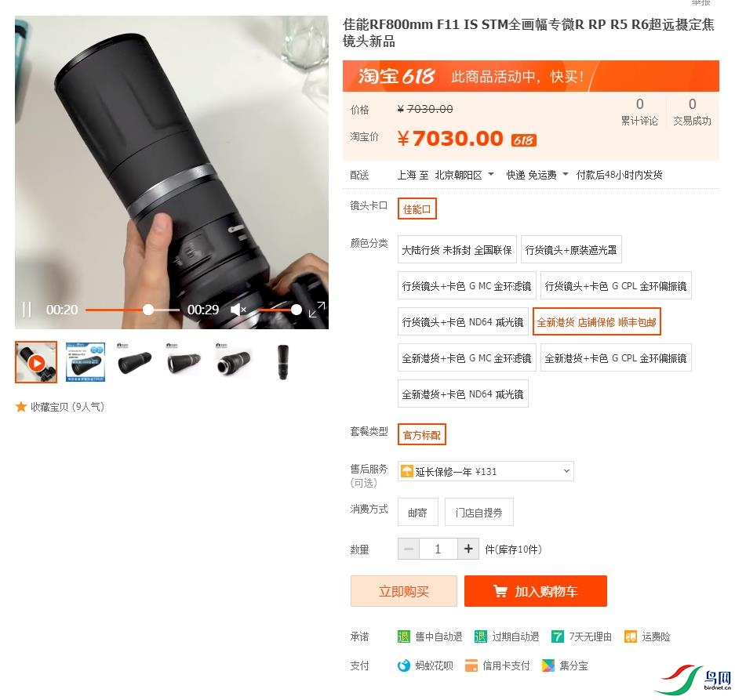Screen dimensions: 735x700
Task: Click video progress slider handle
Action: [148, 310]
